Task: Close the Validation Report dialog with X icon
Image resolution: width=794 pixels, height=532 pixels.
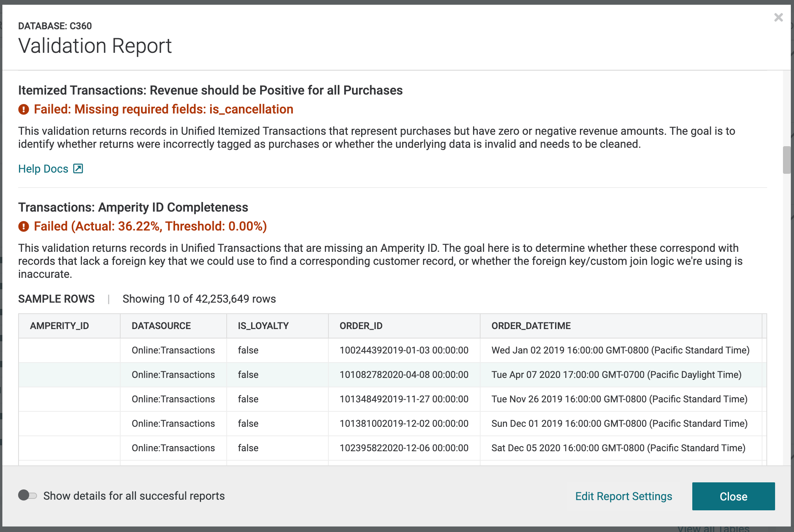Action: pos(778,17)
